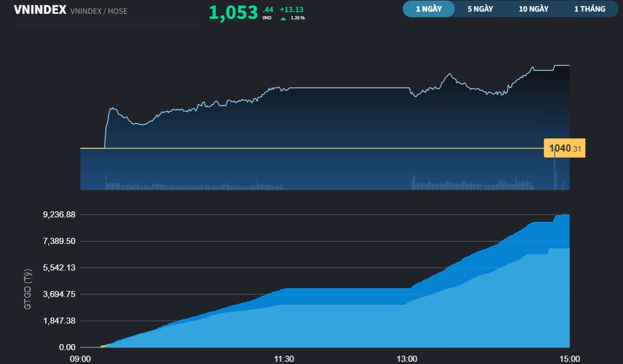This screenshot has height=364, width=623.
Task: Click the 13:00 time marker
Action: tap(407, 358)
